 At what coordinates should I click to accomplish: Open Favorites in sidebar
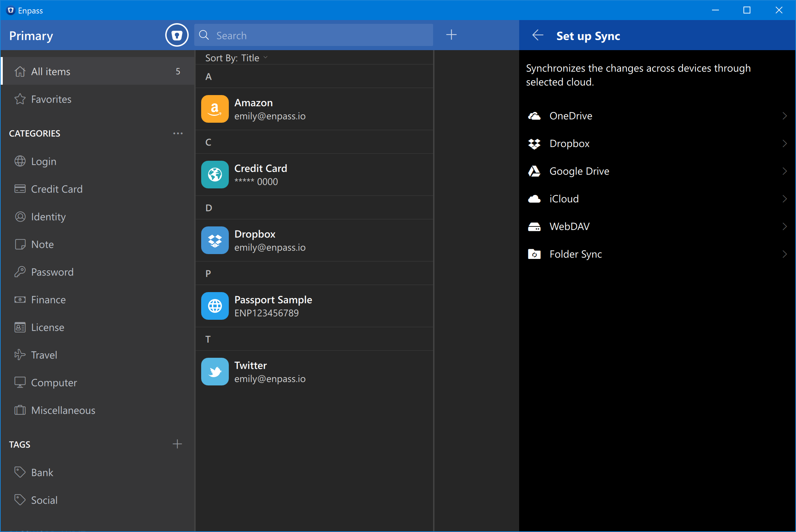click(98, 99)
